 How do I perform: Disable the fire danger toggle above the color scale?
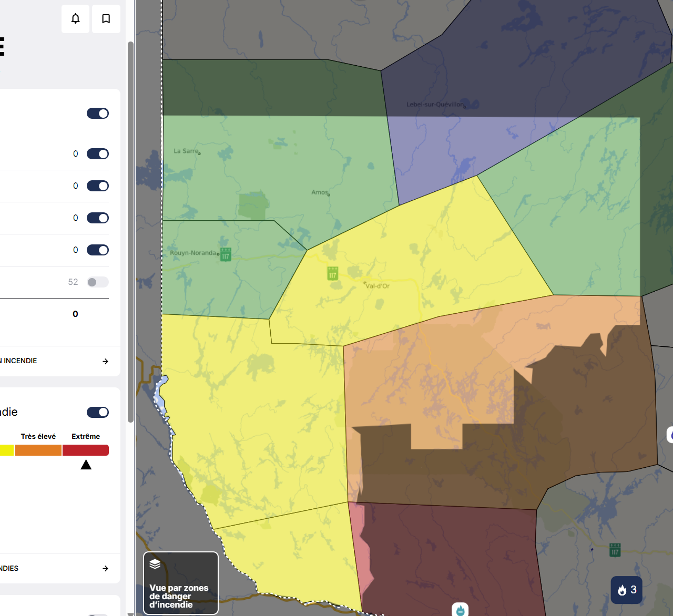(x=98, y=412)
